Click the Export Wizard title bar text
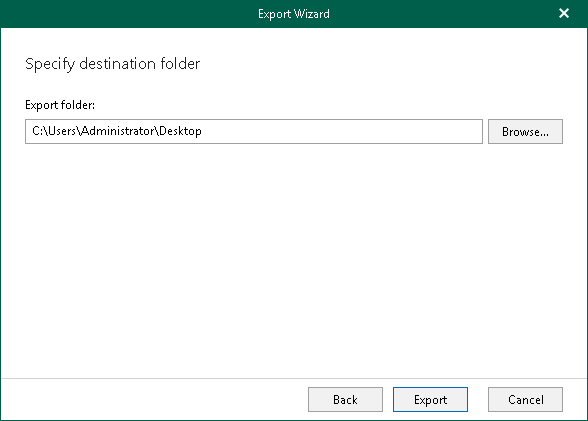This screenshot has height=421, width=588. (294, 14)
